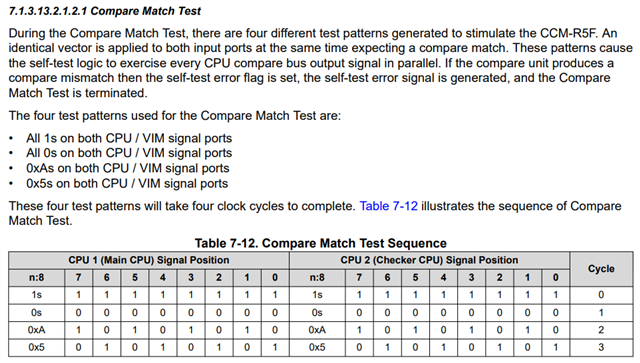Click Cycle value 2 in the 0xA row
640x363 pixels.
pos(601,330)
